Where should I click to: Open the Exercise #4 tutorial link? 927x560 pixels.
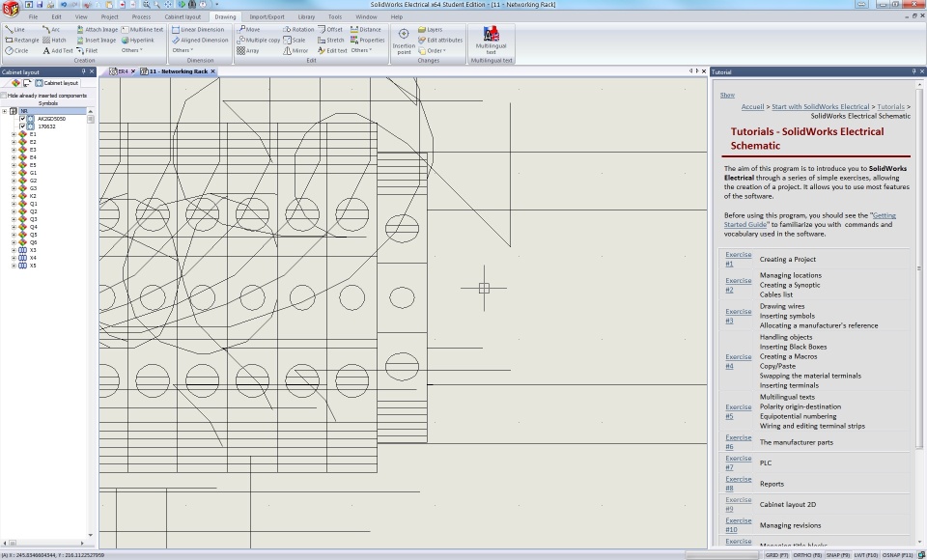point(739,361)
